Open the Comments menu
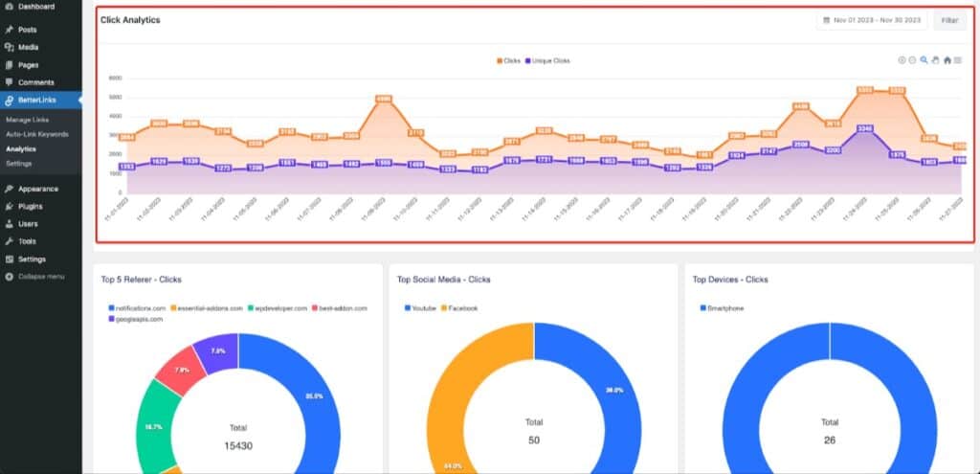Screen dimensions: 980x474 point(36,82)
